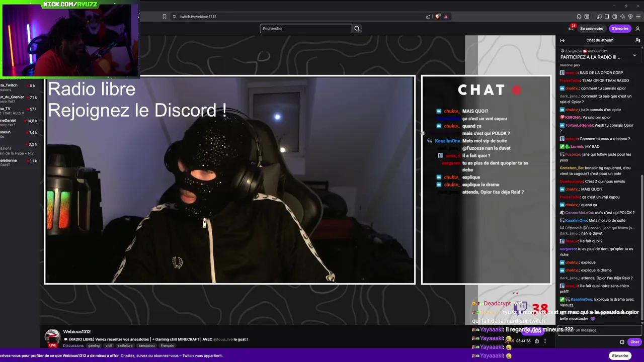Open the Leo AI sparkle icon
Viewport: 644px width, 362px height.
pos(622,17)
